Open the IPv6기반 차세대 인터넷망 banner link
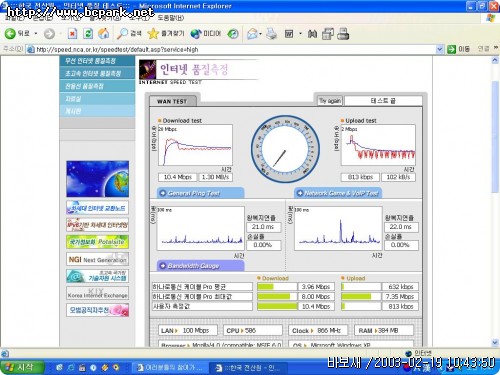The height and width of the screenshot is (375, 500). coord(97,225)
